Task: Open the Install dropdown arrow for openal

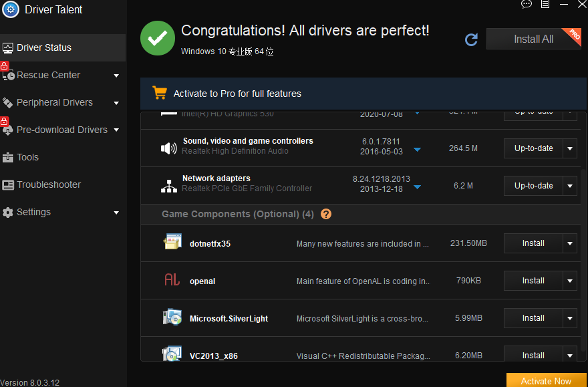Action: pos(569,281)
